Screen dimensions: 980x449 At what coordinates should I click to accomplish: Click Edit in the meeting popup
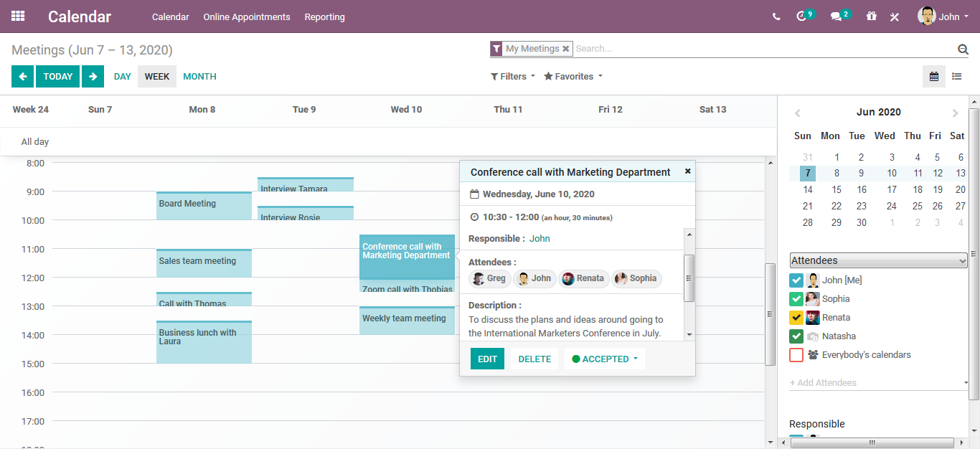487,359
